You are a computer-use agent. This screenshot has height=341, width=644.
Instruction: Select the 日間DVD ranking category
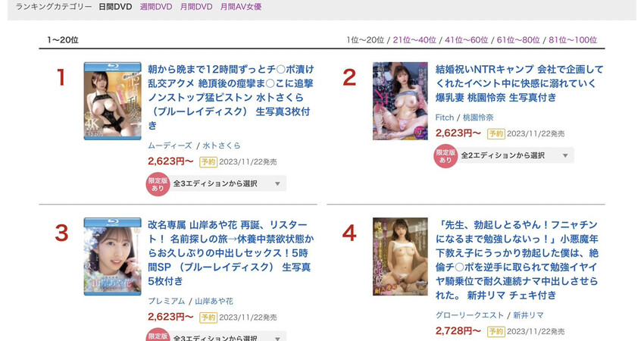[115, 7]
